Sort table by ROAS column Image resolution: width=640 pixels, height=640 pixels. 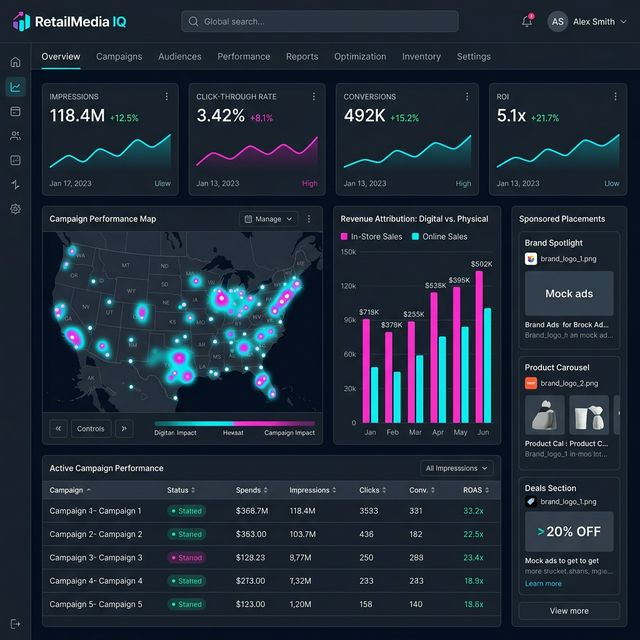pos(476,490)
